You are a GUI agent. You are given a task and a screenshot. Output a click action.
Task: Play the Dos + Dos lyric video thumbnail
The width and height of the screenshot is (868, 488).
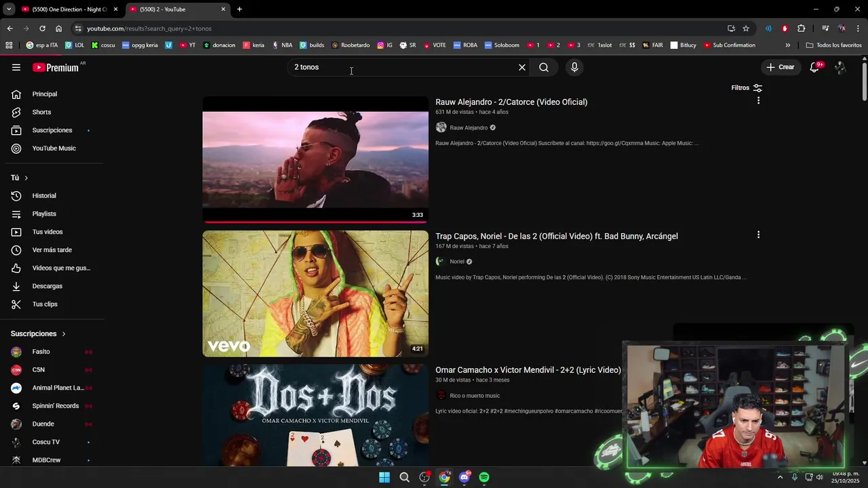(315, 415)
